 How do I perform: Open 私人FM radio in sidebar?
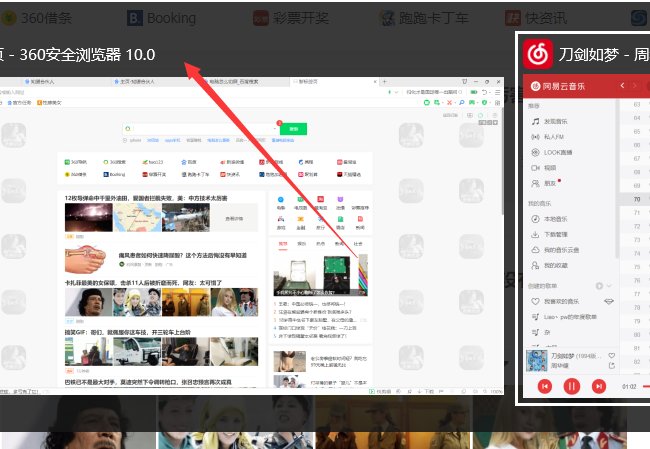coord(554,136)
